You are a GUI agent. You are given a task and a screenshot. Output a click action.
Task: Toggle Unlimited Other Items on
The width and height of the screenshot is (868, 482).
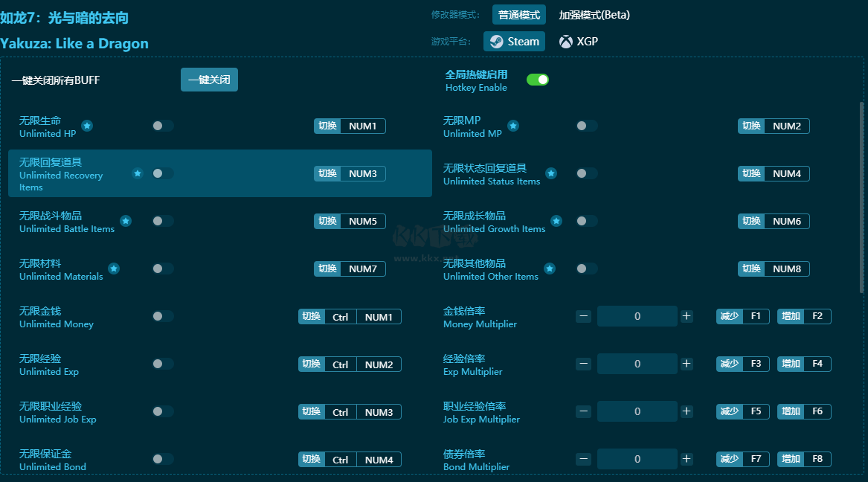coord(587,269)
